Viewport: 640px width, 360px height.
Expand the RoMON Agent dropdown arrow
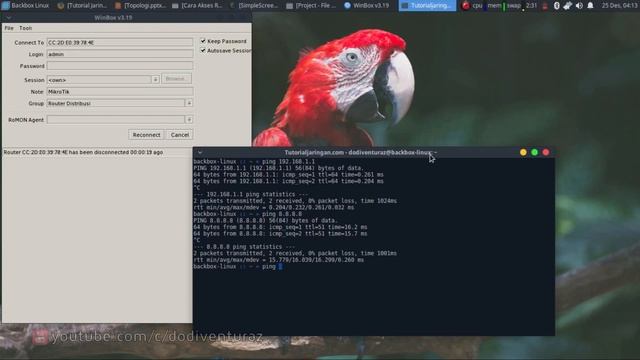(189, 120)
